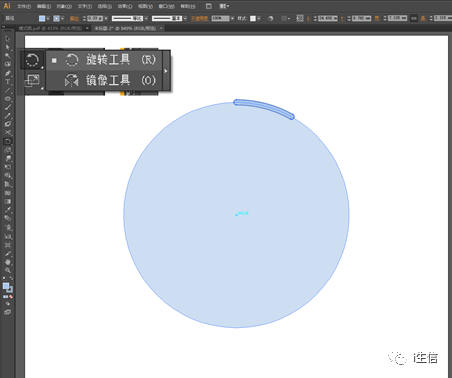Select the Selection tool
The image size is (452, 378).
coord(8,38)
